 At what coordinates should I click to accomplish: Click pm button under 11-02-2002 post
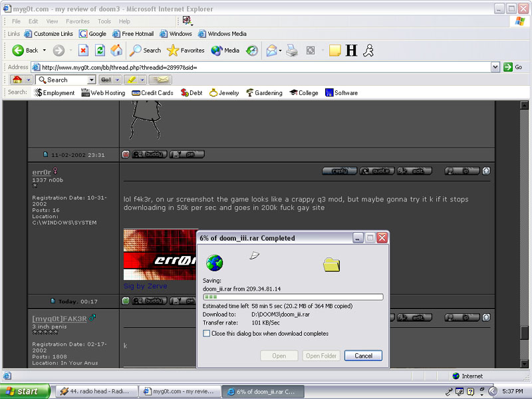(187, 154)
